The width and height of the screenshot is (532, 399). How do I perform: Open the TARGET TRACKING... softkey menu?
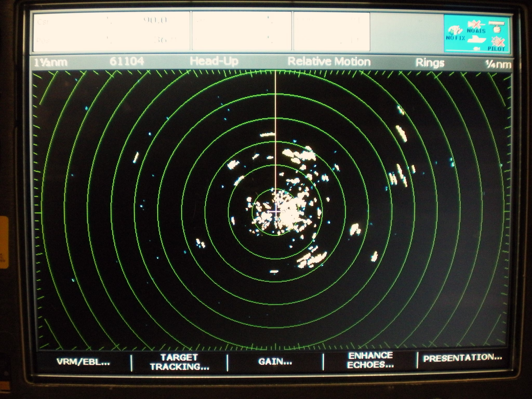click(179, 362)
